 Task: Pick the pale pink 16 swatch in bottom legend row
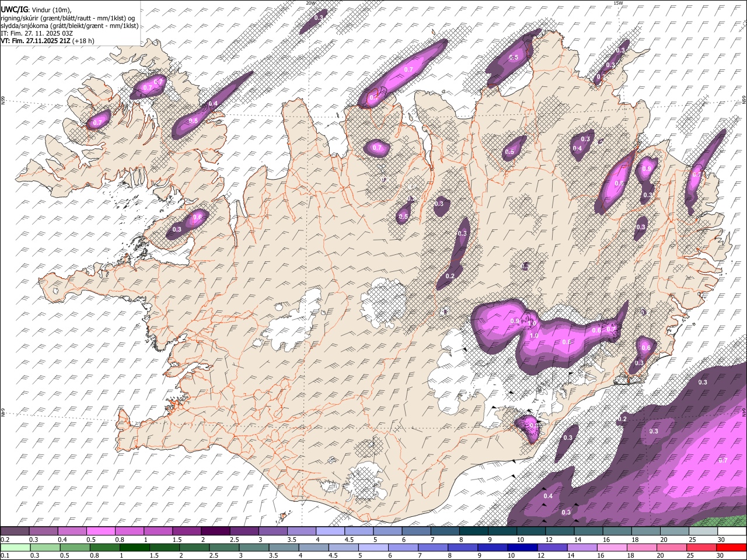[612, 548]
